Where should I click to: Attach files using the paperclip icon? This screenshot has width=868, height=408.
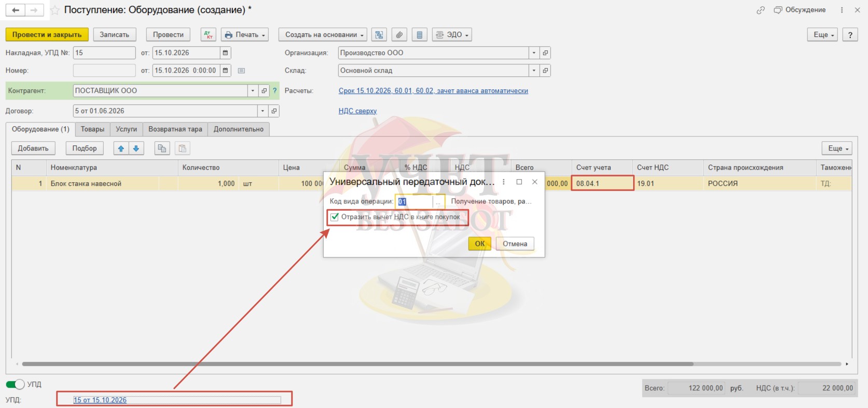click(x=399, y=35)
